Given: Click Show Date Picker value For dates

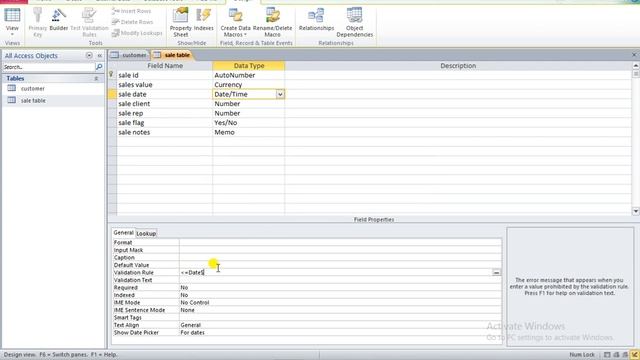Looking at the screenshot, I should click(340, 333).
